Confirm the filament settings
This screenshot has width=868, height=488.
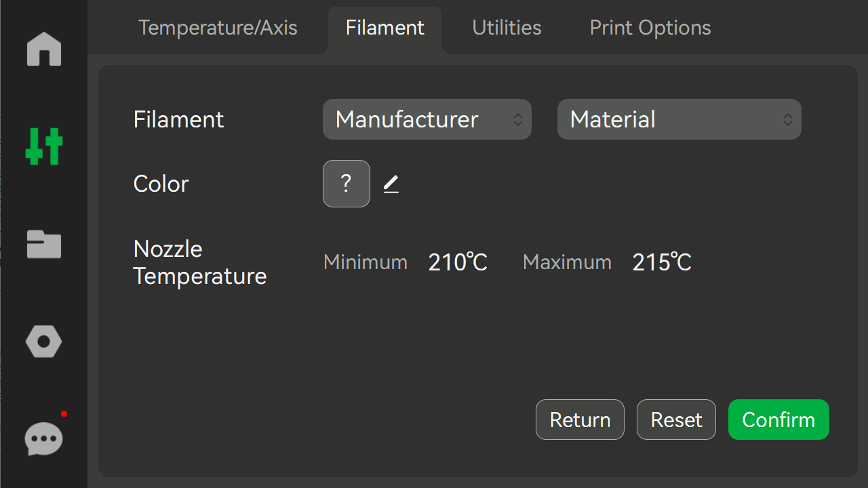point(778,420)
